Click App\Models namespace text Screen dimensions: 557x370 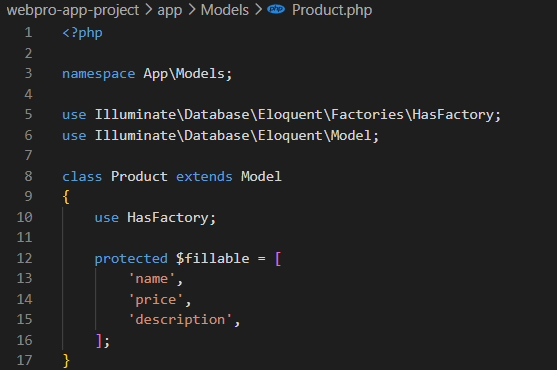click(184, 74)
